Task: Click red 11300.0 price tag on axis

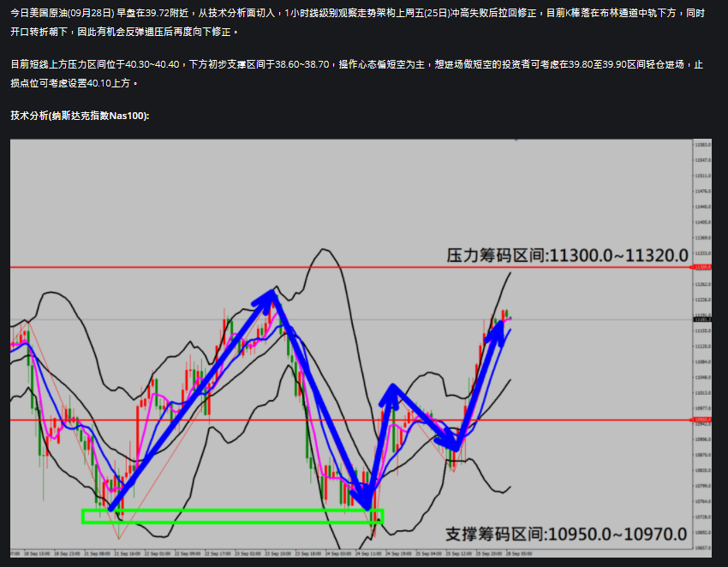Action: pyautogui.click(x=702, y=267)
